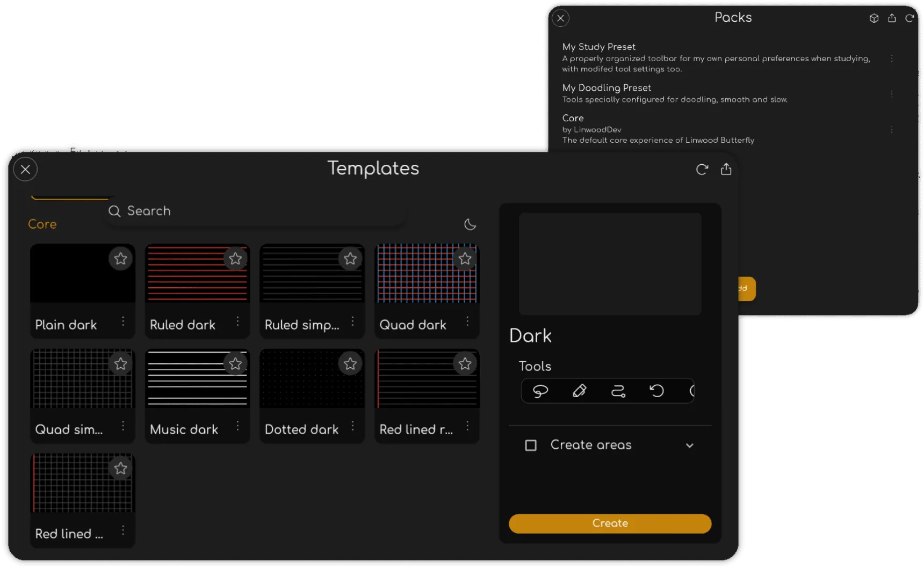Refresh the Templates list

702,170
